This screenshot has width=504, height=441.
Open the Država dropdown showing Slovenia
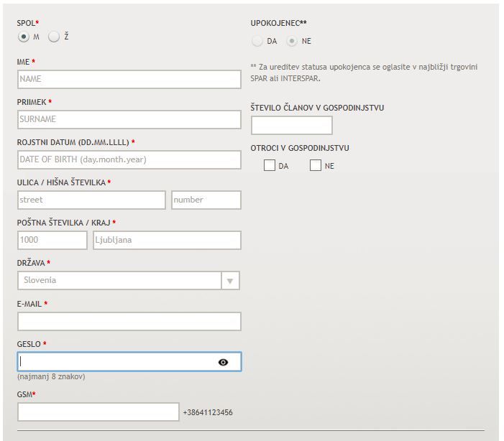pyautogui.click(x=119, y=280)
